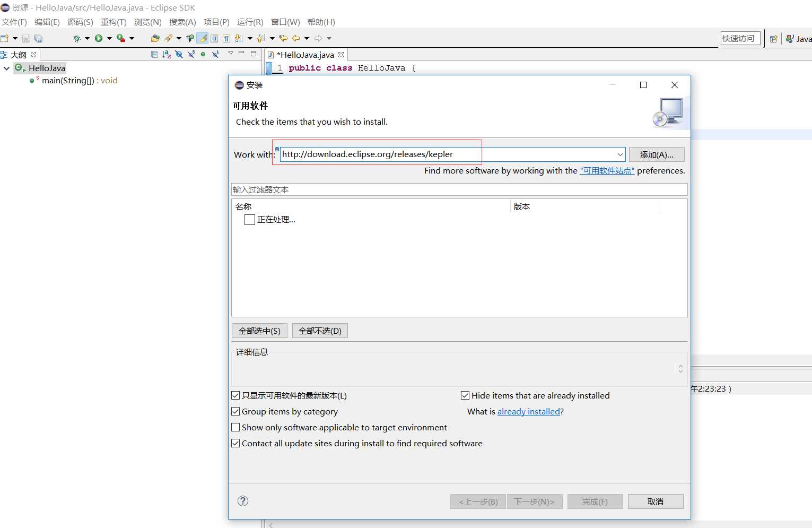812x528 pixels.
Task: Open the 编辑(E) menu
Action: 47,22
